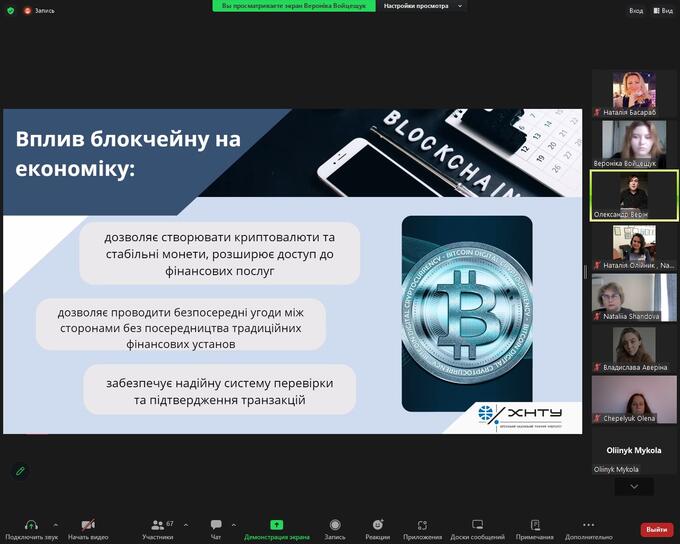The image size is (680, 544).
Task: Open the Chat panel
Action: [x=216, y=526]
